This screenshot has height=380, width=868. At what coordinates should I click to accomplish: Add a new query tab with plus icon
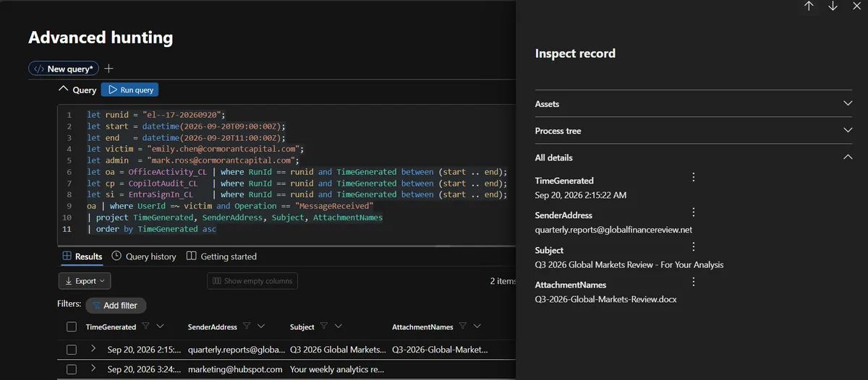[x=109, y=69]
